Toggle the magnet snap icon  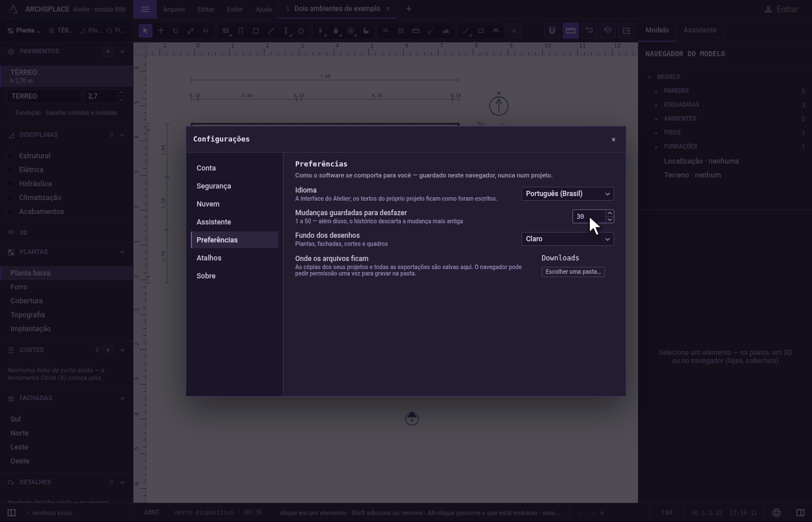click(x=552, y=30)
